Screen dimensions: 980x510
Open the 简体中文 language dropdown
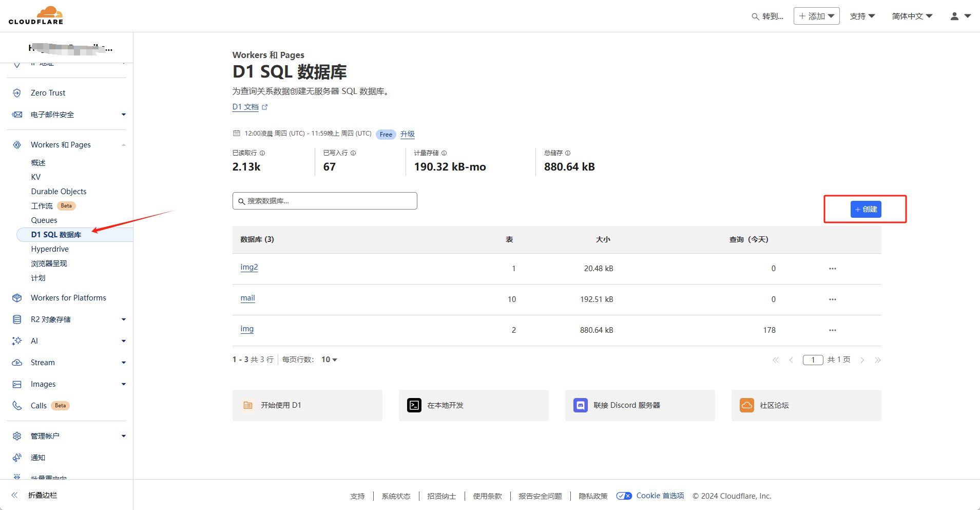click(x=912, y=16)
